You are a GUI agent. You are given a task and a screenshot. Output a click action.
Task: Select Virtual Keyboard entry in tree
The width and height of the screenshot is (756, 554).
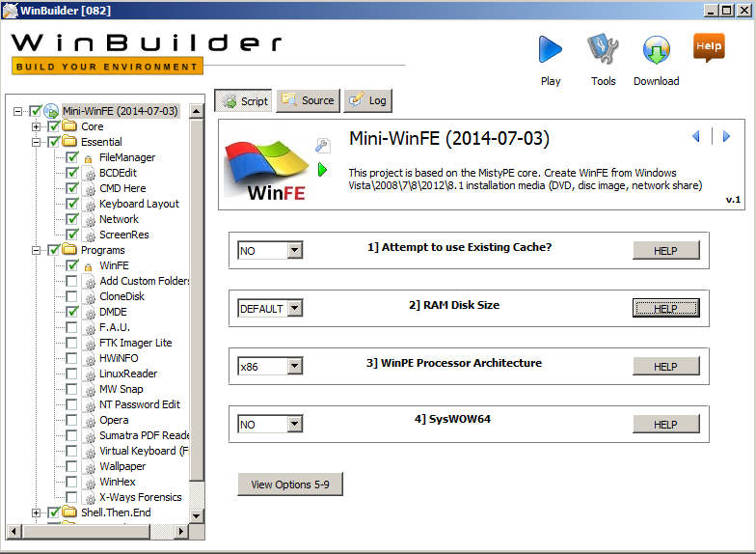(x=144, y=451)
